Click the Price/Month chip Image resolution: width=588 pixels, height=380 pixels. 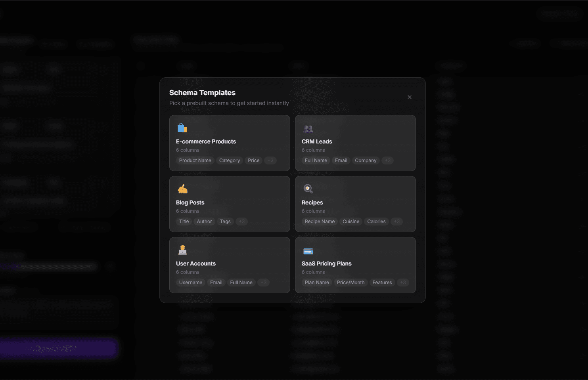351,283
